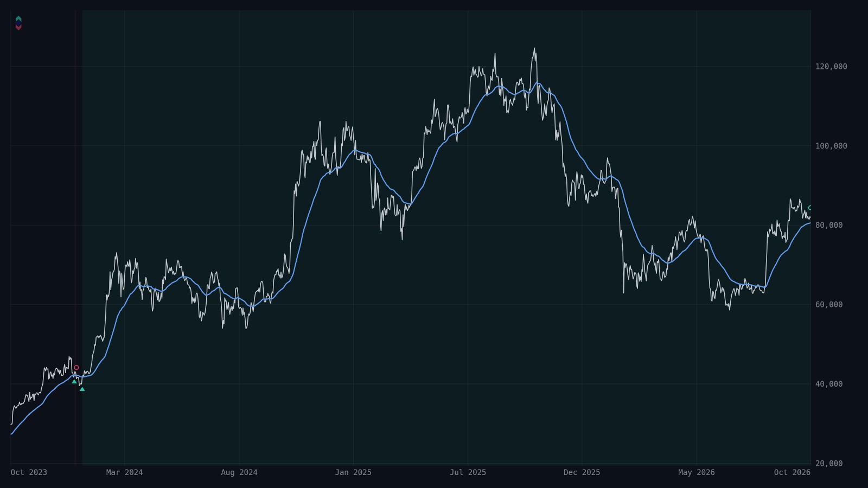Select the Dec 2025 date label
868x488 pixels.
pos(582,472)
